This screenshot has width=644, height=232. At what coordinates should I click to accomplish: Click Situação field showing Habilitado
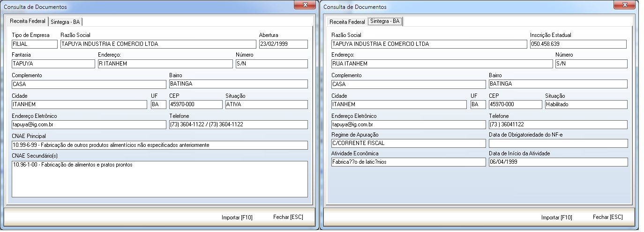pyautogui.click(x=586, y=104)
